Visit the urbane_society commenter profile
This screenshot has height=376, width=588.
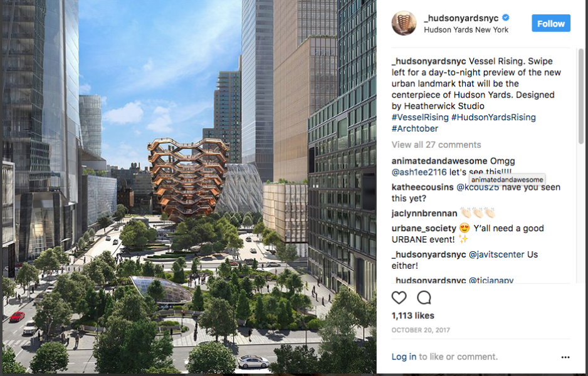pyautogui.click(x=424, y=228)
